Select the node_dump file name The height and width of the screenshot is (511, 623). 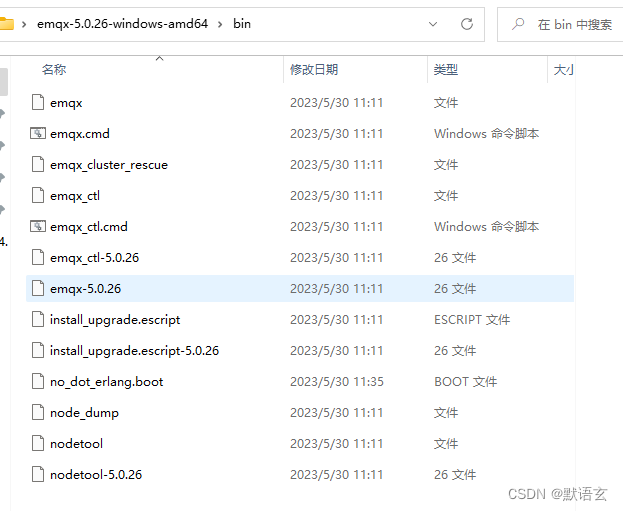(x=84, y=413)
